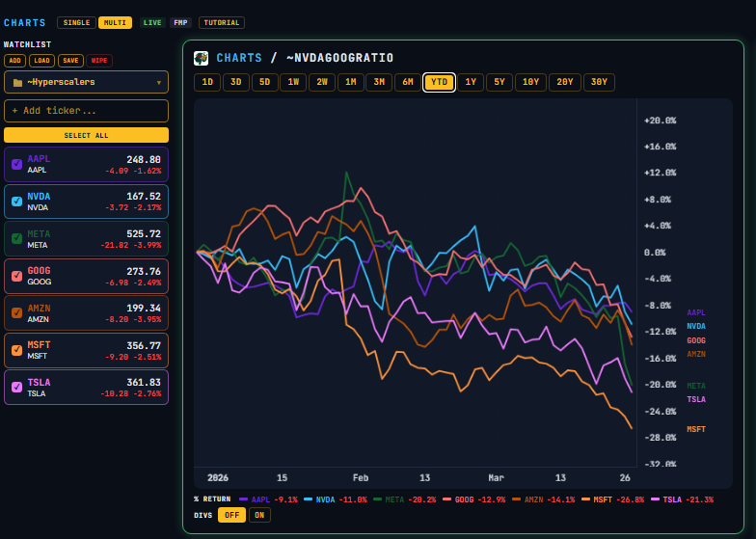Select the 1W timeframe

pos(293,82)
